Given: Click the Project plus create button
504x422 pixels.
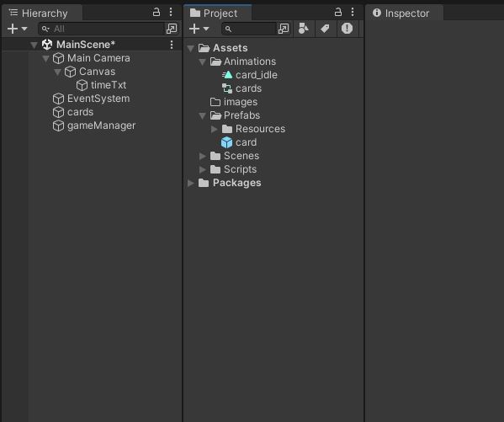Looking at the screenshot, I should click(194, 29).
